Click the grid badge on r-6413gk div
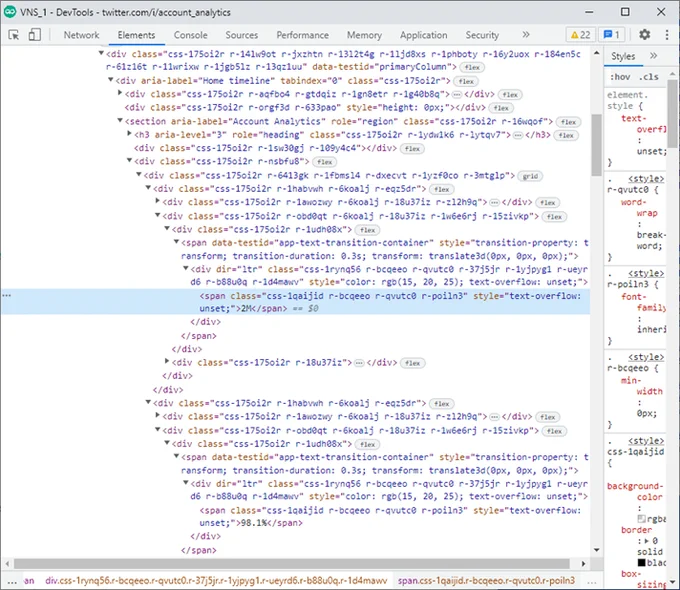 [530, 176]
